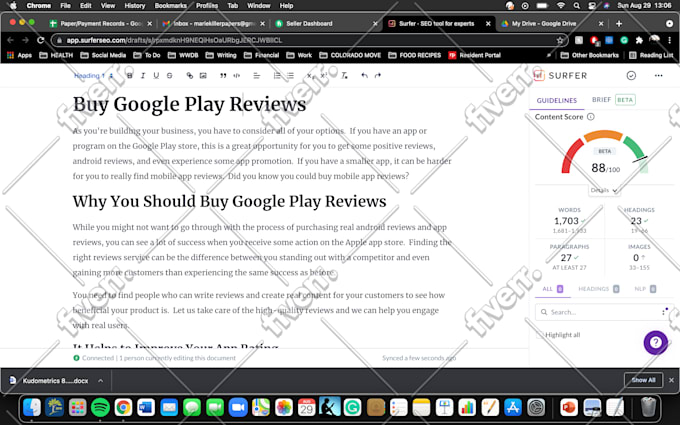Viewport: 680px width, 425px height.
Task: Click the Content Score info icon
Action: pos(591,117)
